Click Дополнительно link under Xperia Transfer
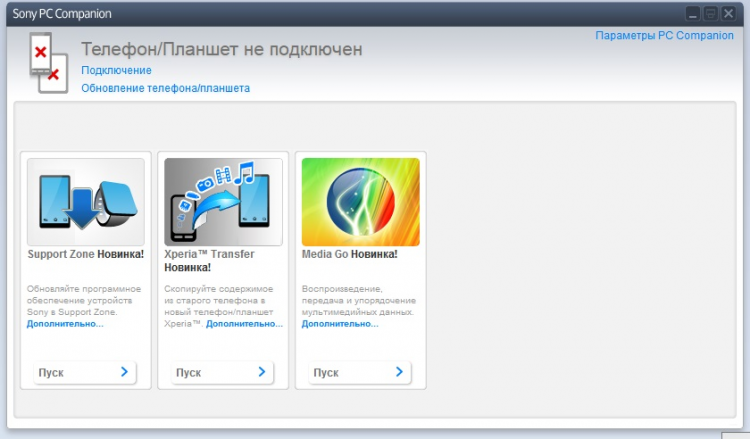This screenshot has width=750, height=439. 244,324
